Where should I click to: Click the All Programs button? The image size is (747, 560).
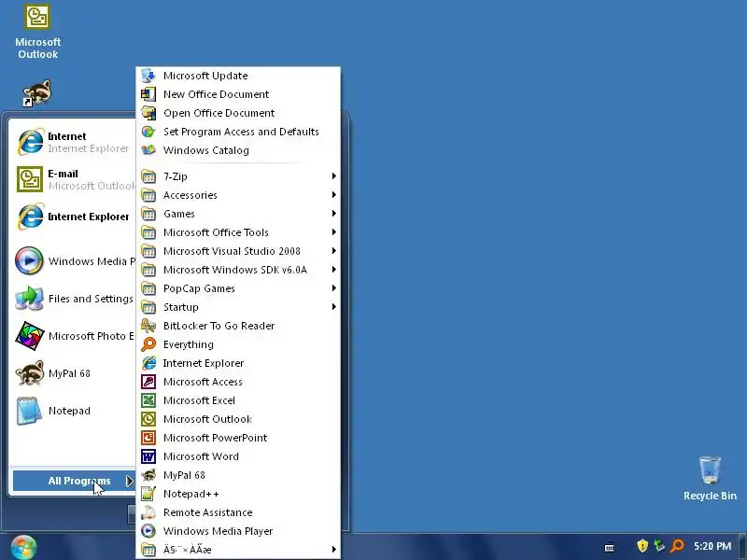[74, 481]
